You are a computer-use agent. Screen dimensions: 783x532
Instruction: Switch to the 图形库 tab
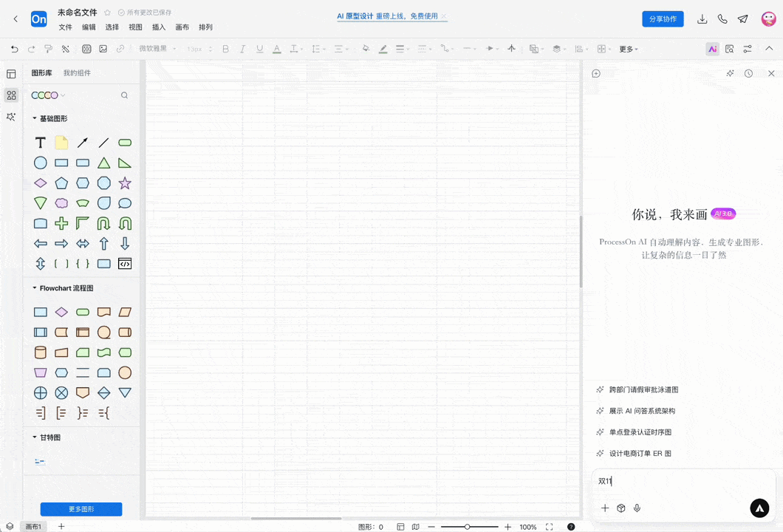[41, 73]
